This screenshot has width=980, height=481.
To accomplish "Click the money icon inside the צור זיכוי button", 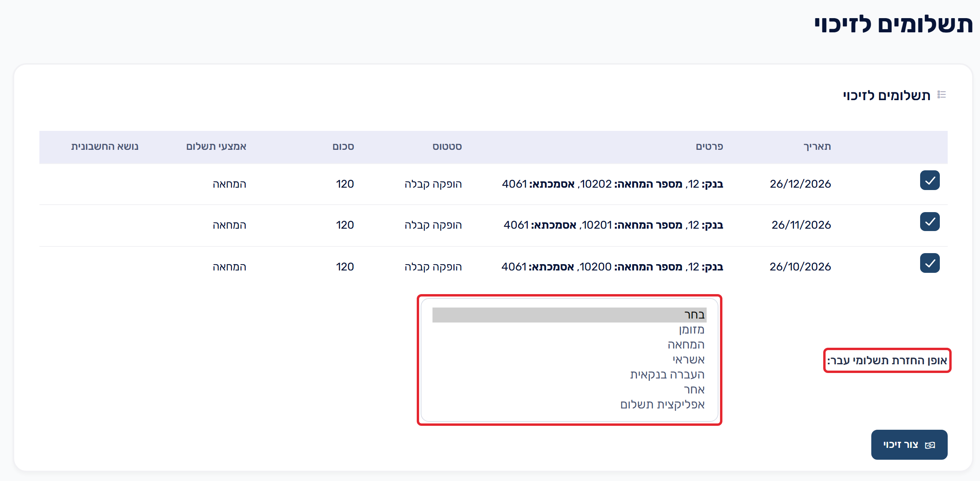I will pyautogui.click(x=930, y=445).
